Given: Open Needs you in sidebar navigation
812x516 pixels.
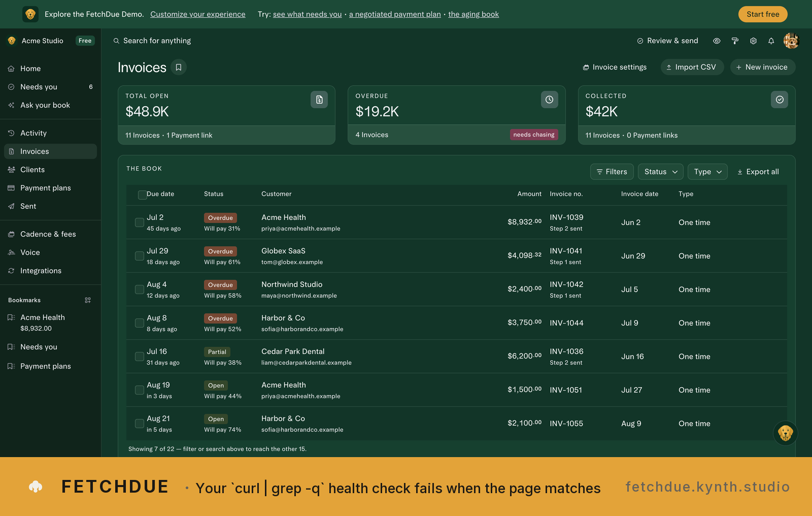Looking at the screenshot, I should click(50, 87).
